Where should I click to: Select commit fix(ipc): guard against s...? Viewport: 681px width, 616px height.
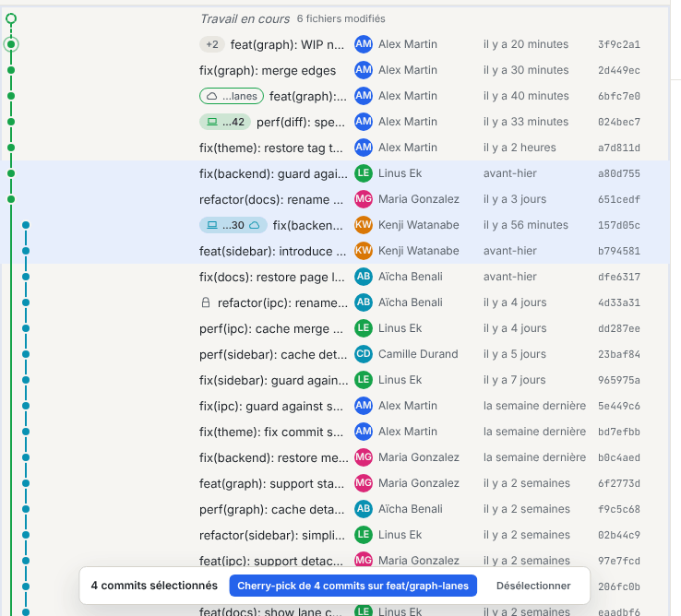[x=271, y=407]
